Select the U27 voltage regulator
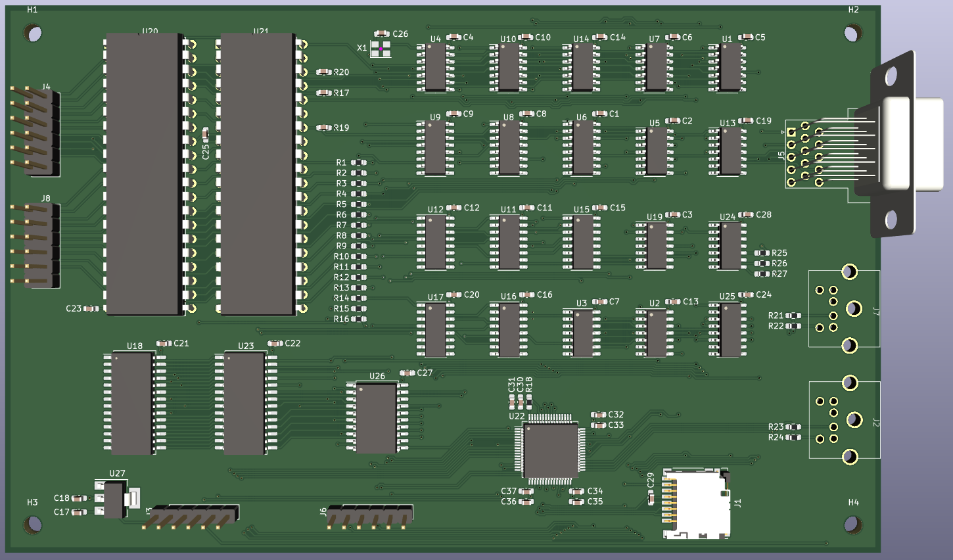This screenshot has height=560, width=953. coord(115,500)
